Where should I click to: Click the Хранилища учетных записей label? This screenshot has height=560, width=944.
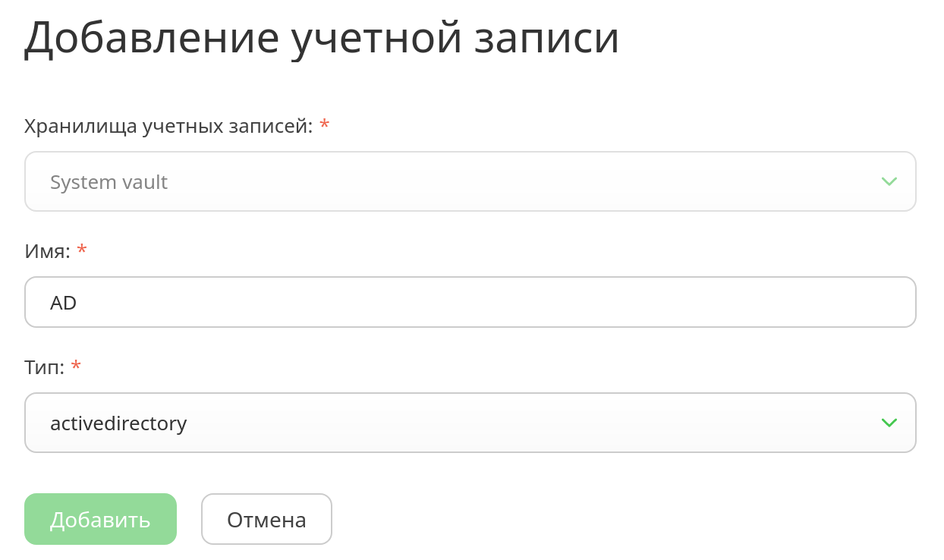[168, 126]
